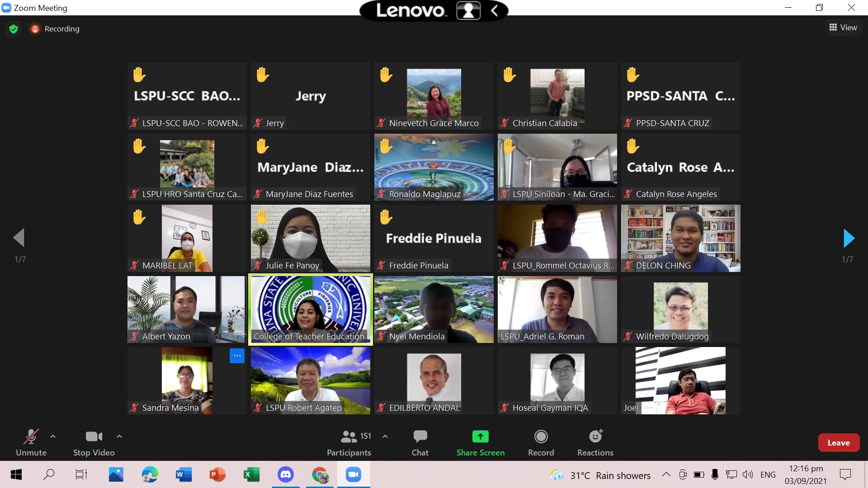Open the Reactions menu
868x488 pixels.
click(x=595, y=443)
